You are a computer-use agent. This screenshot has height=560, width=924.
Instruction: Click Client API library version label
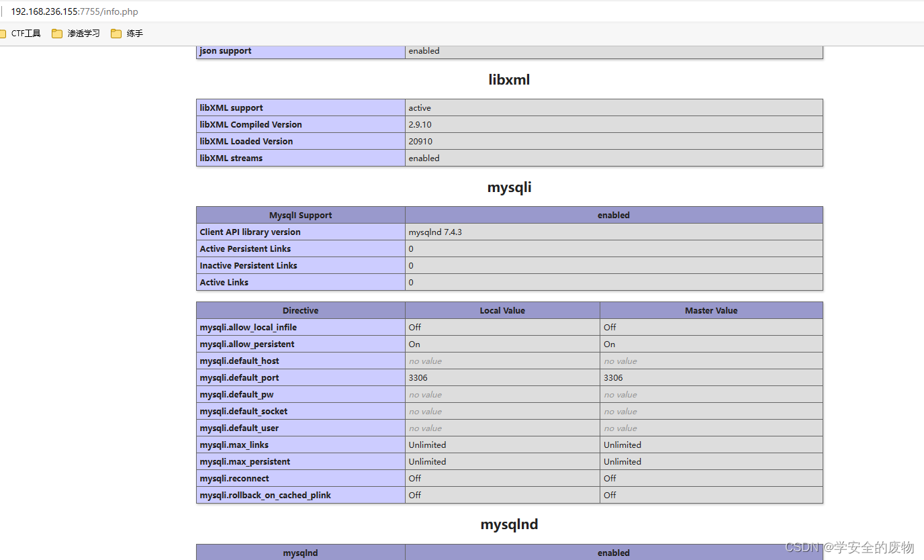coord(250,232)
